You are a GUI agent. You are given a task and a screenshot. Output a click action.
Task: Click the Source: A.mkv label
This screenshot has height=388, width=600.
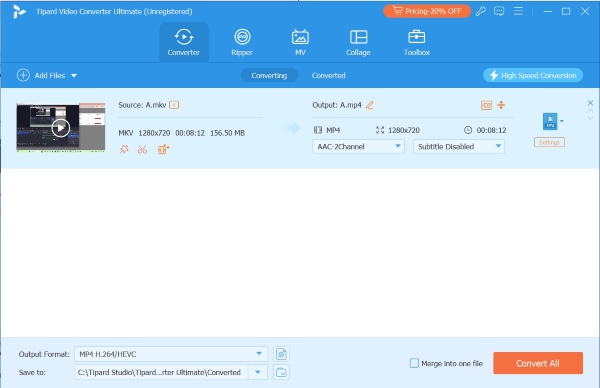(142, 105)
